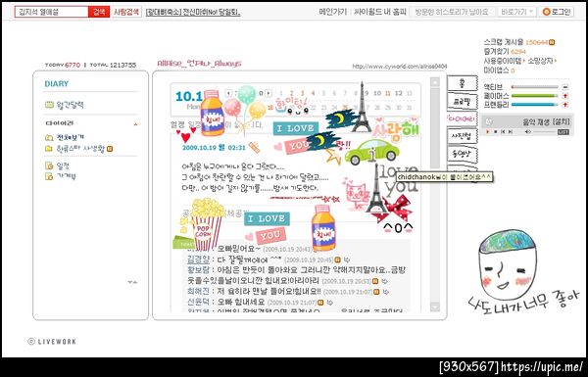Select day 4 in calendar strip

tap(314, 93)
